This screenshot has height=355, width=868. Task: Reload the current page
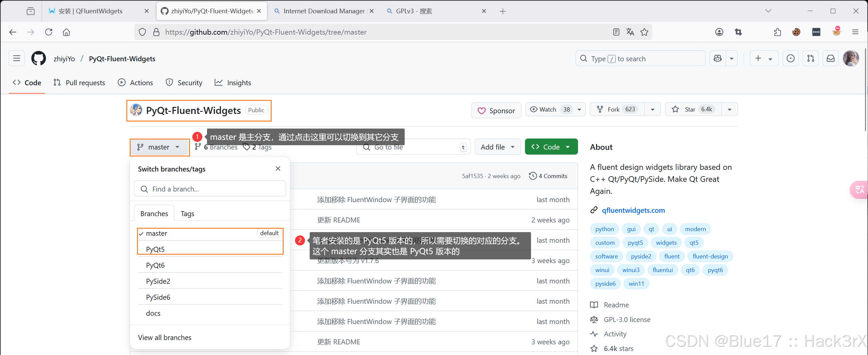pyautogui.click(x=49, y=32)
